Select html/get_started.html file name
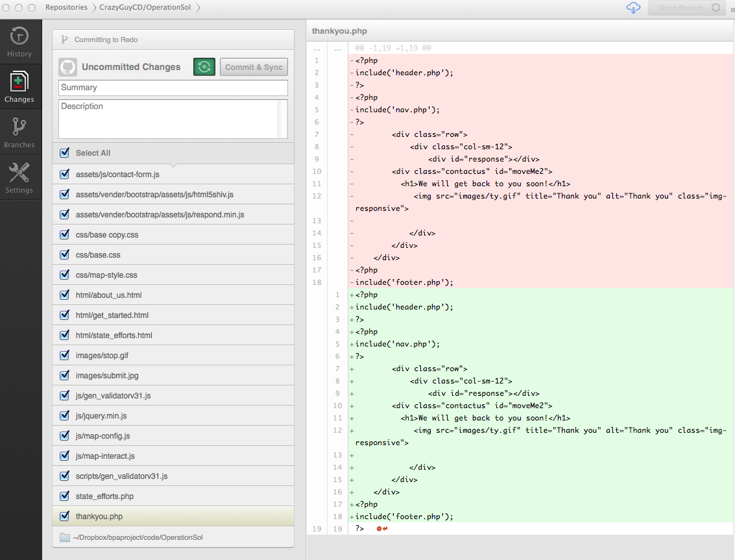Image resolution: width=735 pixels, height=560 pixels. (x=112, y=315)
